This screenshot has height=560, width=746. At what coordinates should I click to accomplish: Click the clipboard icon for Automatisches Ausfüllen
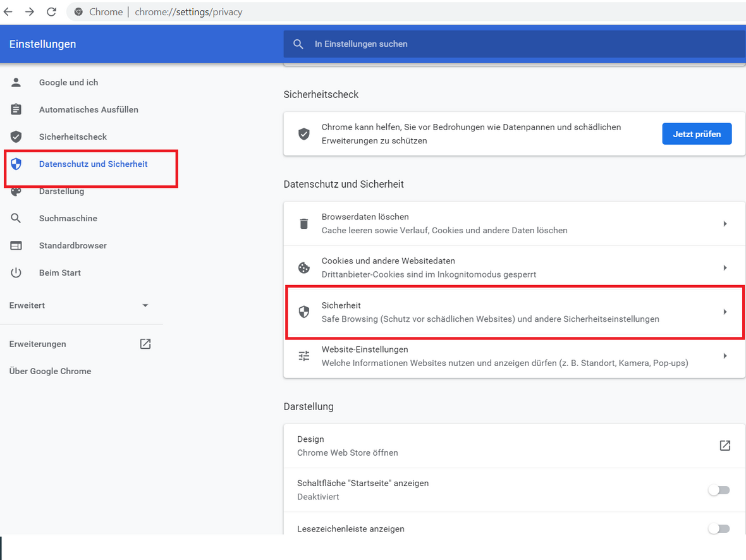[16, 110]
